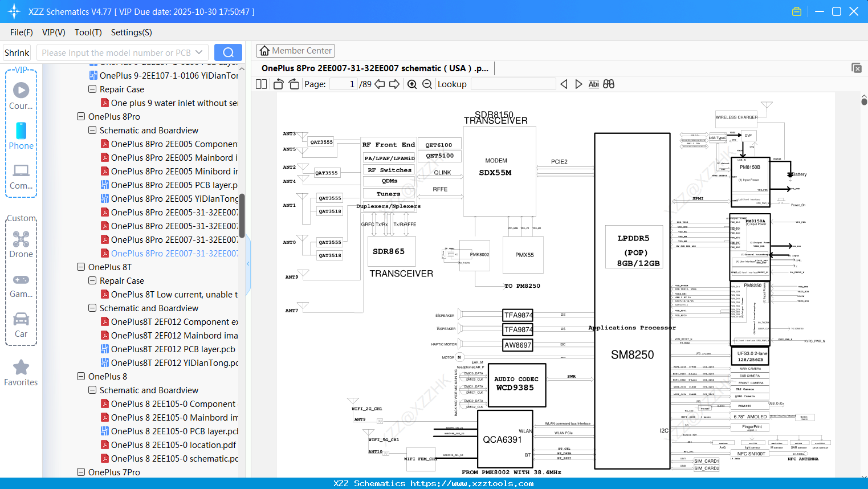Viewport: 868px width, 489px height.
Task: Collapse the OnePlus 8 tree node
Action: click(81, 377)
